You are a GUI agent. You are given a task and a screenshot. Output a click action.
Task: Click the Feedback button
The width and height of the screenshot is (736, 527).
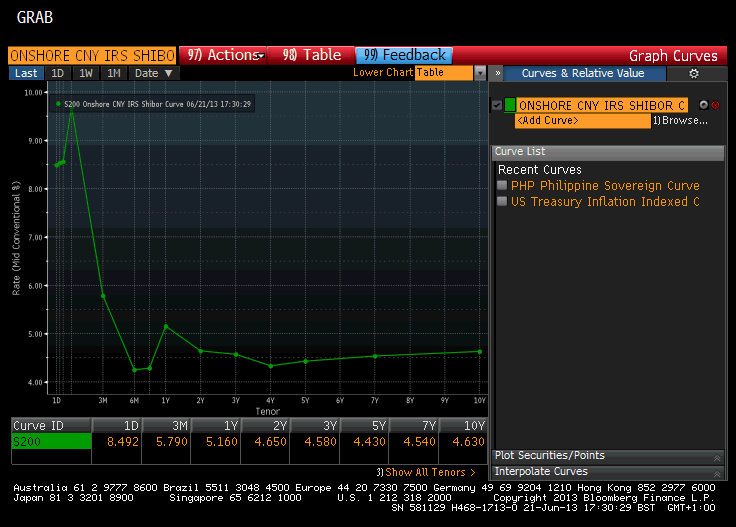tap(403, 55)
